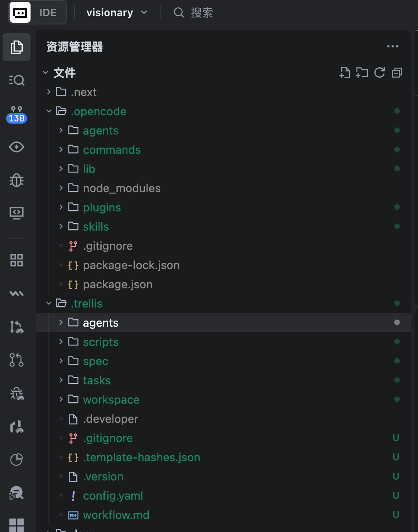The width and height of the screenshot is (418, 532).
Task: Collapse the .opencode folder
Action: click(223, 111)
